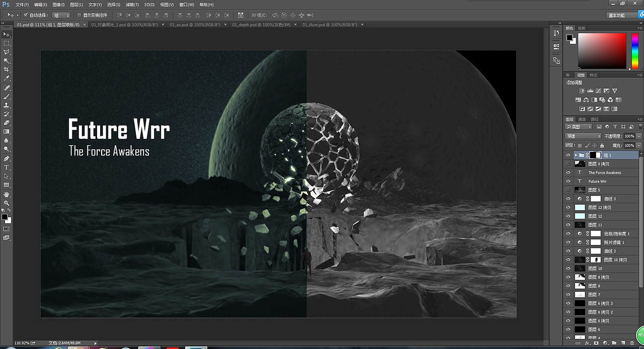Close the 01.psd document tab

[84, 24]
